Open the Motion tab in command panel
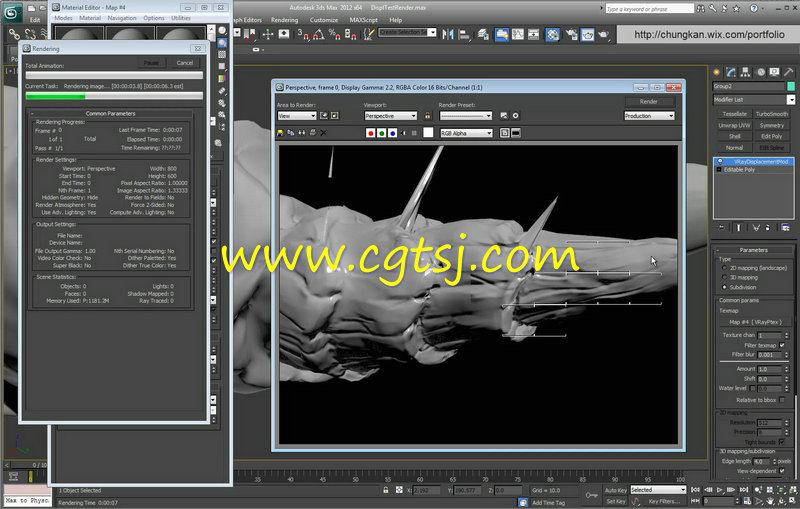The image size is (800, 509). [760, 72]
